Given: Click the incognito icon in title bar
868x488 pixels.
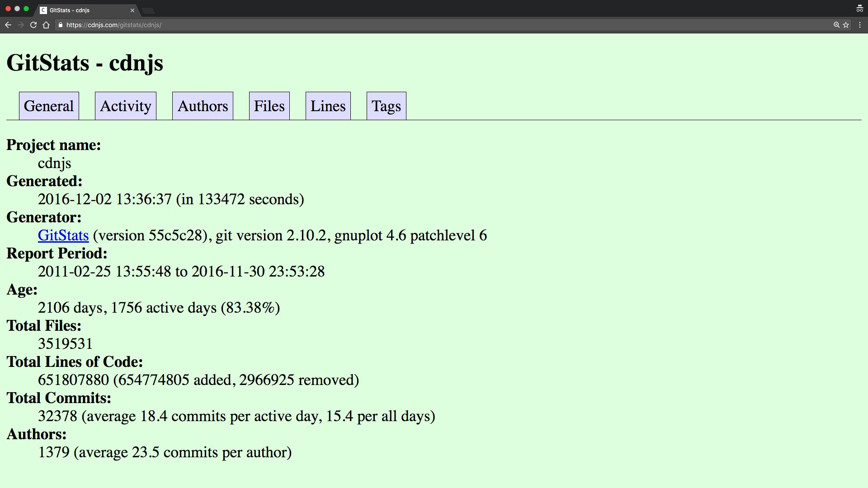Looking at the screenshot, I should click(x=859, y=9).
